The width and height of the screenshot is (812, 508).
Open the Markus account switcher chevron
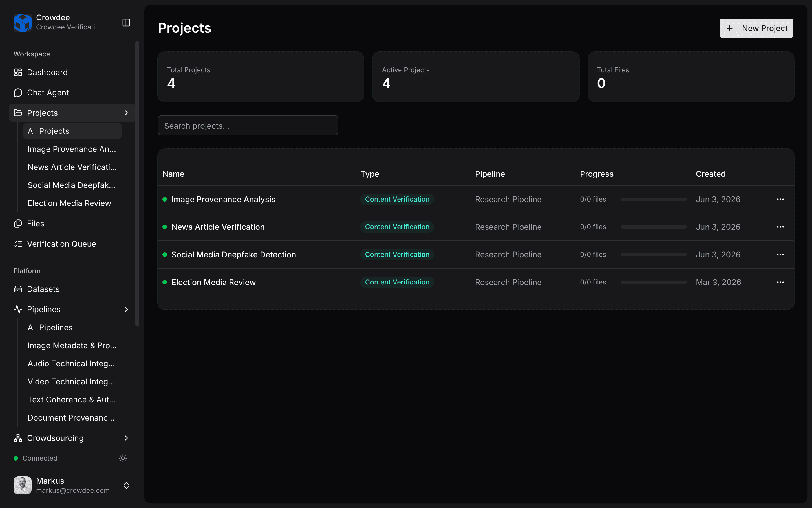tap(126, 485)
